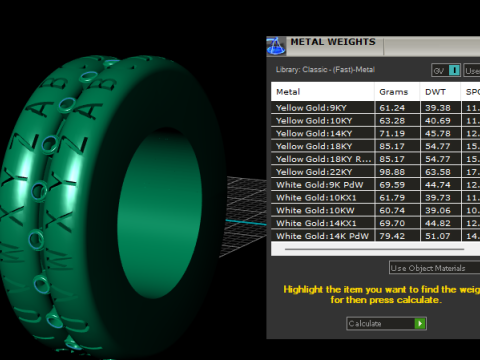Viewport: 480px width, 360px height.
Task: Select the White Gold:14KX1 row
Action: click(x=376, y=223)
